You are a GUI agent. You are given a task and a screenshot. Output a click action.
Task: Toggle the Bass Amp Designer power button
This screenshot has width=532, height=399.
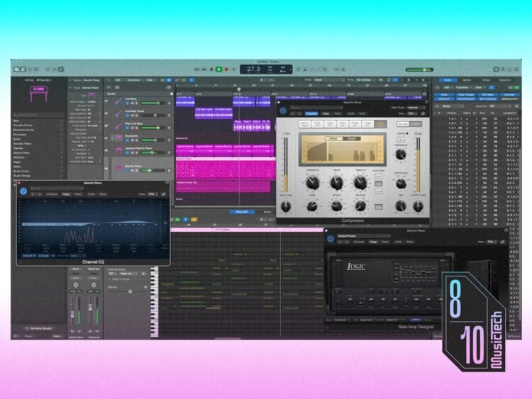click(x=330, y=239)
